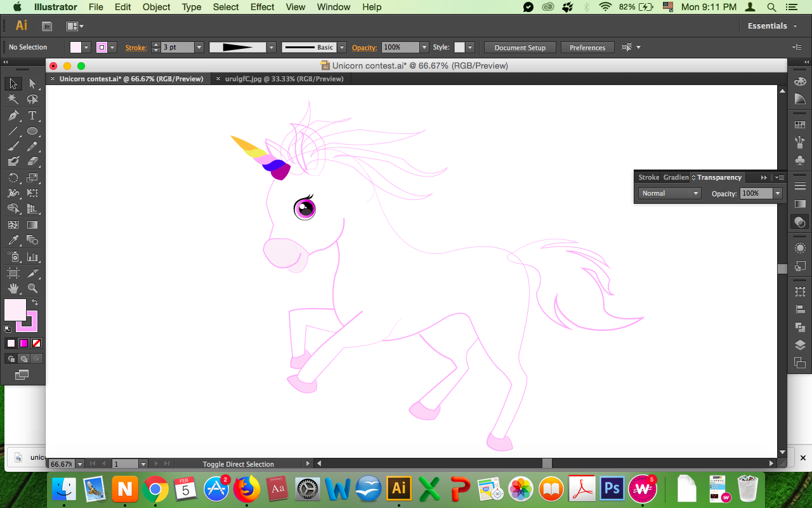Select the Type tool
812x508 pixels.
(32, 116)
